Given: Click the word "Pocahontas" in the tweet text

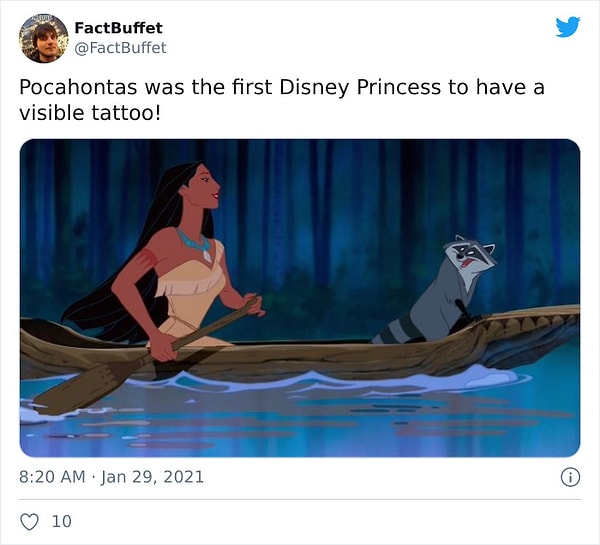Looking at the screenshot, I should (x=75, y=87).
